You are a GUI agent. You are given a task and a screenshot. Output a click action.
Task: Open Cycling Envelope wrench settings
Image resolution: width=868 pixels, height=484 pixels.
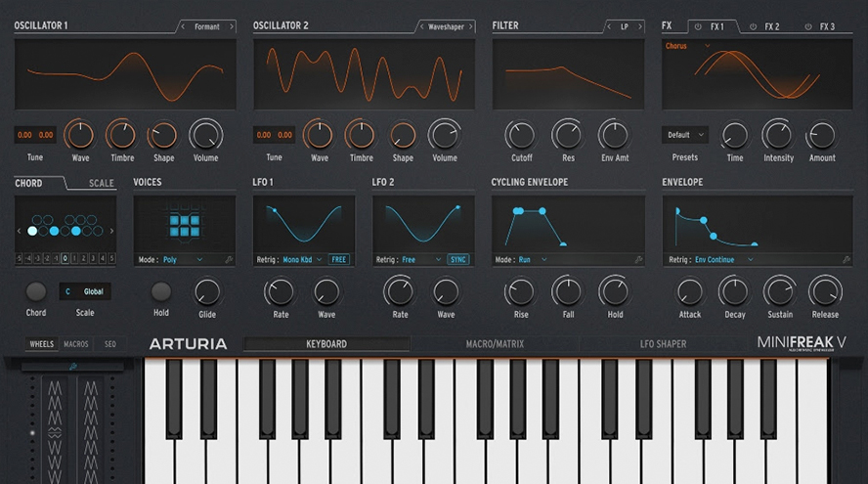click(x=638, y=259)
